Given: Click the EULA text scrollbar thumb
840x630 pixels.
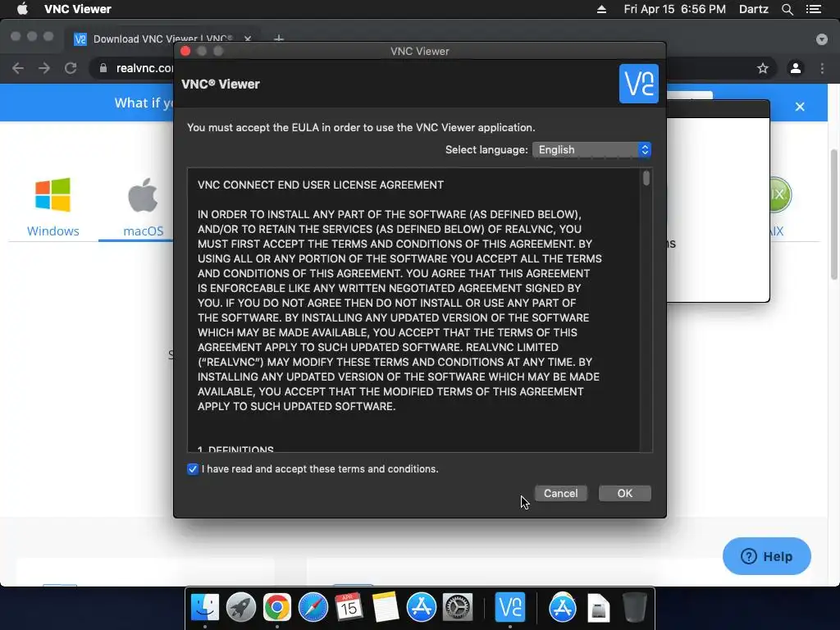Looking at the screenshot, I should (646, 178).
